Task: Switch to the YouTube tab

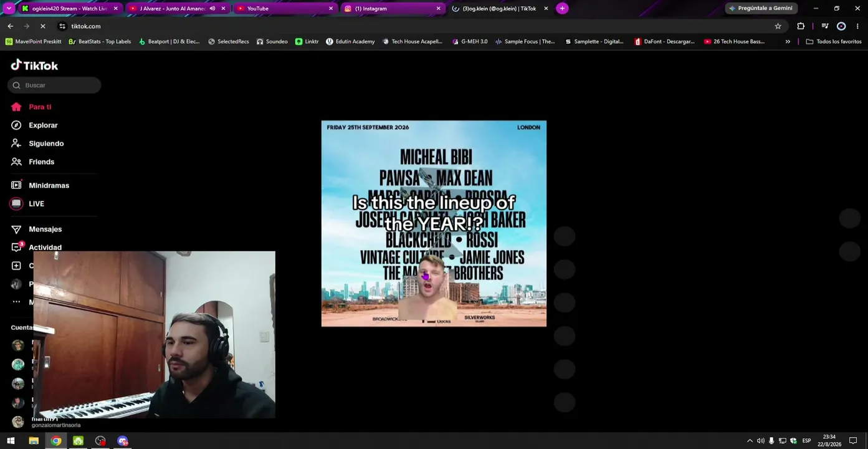Action: click(x=285, y=9)
